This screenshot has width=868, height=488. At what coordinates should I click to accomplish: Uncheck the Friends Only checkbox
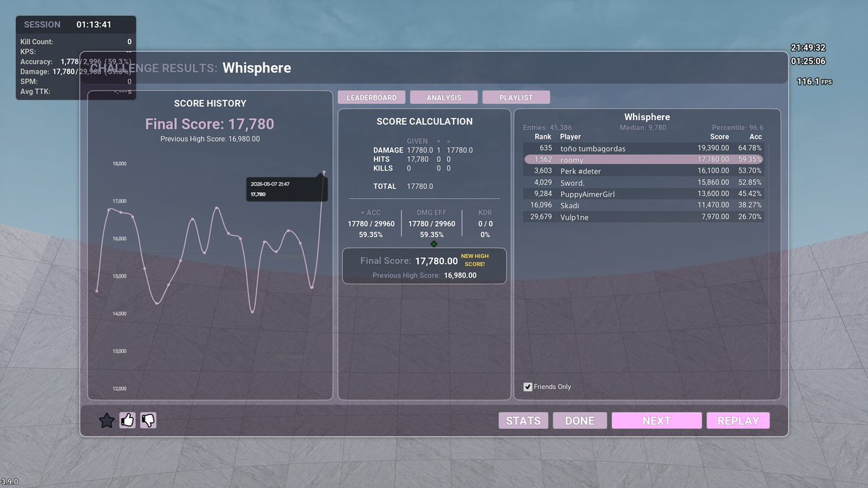coord(527,387)
